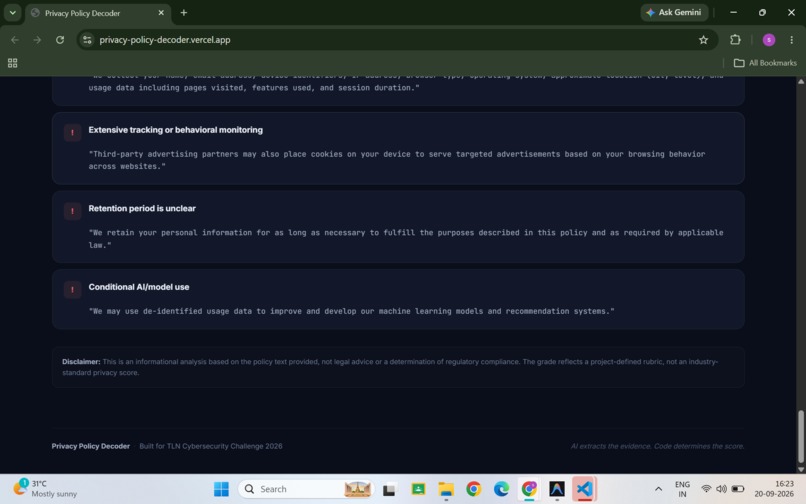Viewport: 806px width, 504px height.
Task: Open the weather widget showing 31°C
Action: click(44, 489)
